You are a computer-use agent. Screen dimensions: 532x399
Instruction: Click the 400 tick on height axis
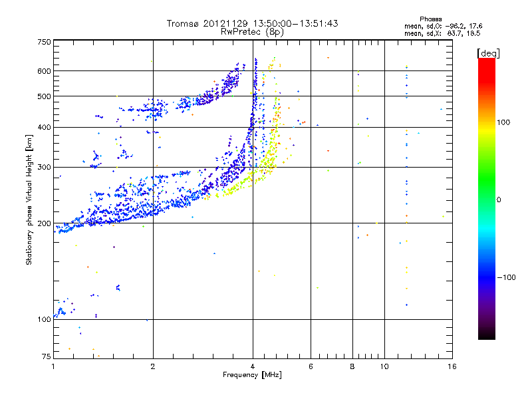pyautogui.click(x=44, y=128)
